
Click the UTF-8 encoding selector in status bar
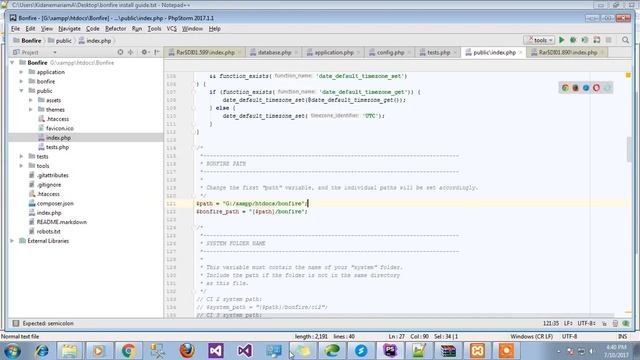click(x=587, y=323)
